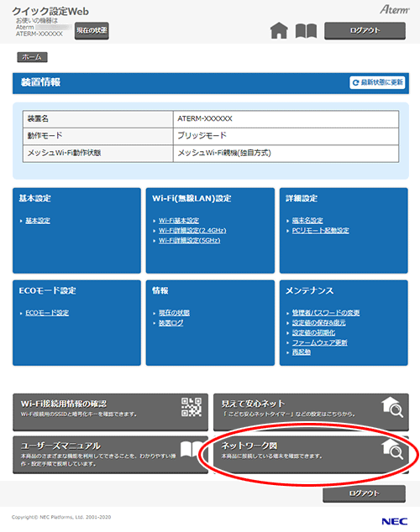Viewport: 420px width, 532px height.
Task: Open Wi-Fi詳細設定(5GHz) link
Action: tap(190, 240)
